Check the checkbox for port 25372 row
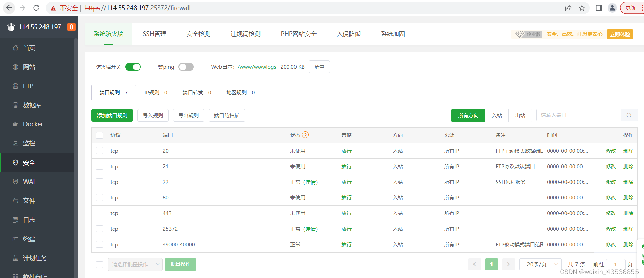644x278 pixels. click(x=100, y=229)
